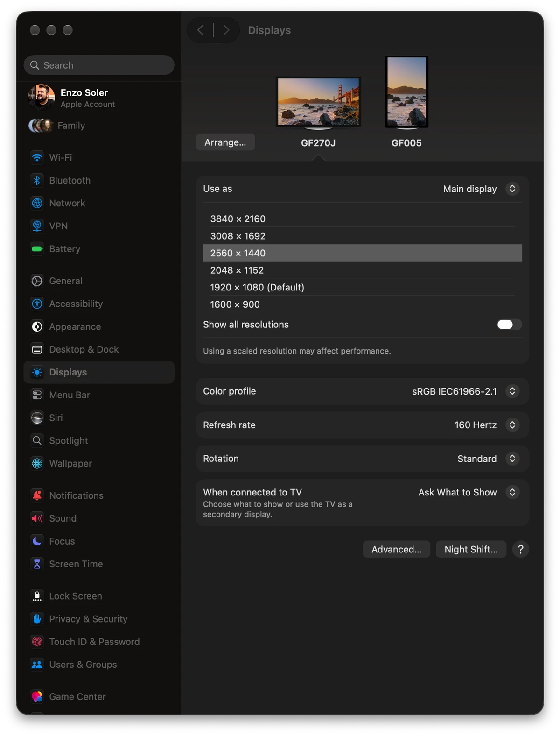560x736 pixels.
Task: Select Privacy & Security hand icon
Action: click(37, 619)
